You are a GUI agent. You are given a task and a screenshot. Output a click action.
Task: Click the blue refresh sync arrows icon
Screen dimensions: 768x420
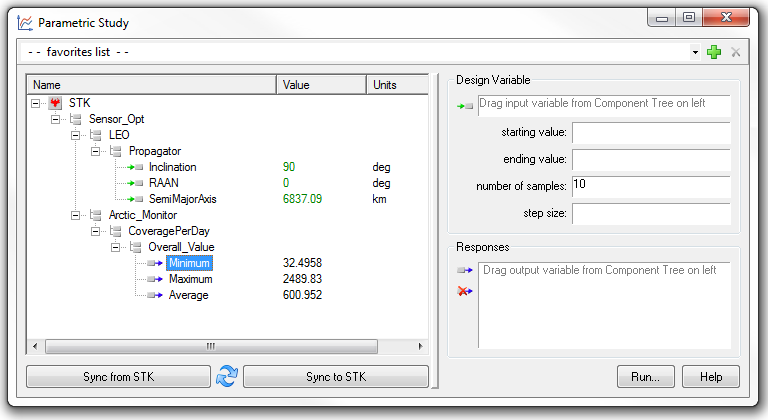[227, 377]
